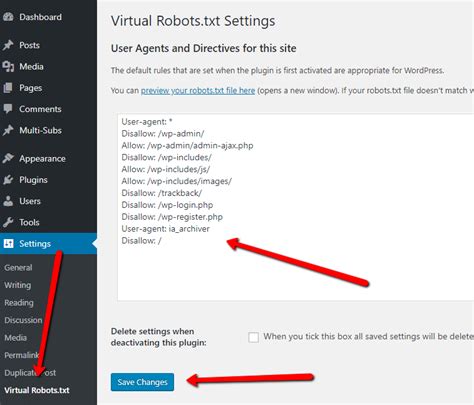Open Writing settings submenu
The height and width of the screenshot is (405, 474).
(x=18, y=285)
